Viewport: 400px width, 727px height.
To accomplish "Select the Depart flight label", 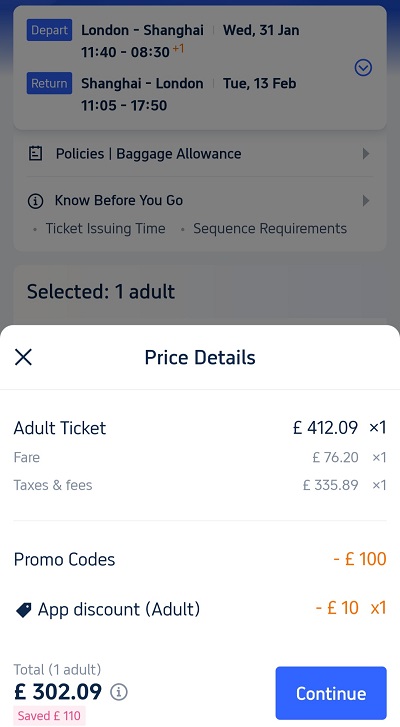I will [x=49, y=30].
